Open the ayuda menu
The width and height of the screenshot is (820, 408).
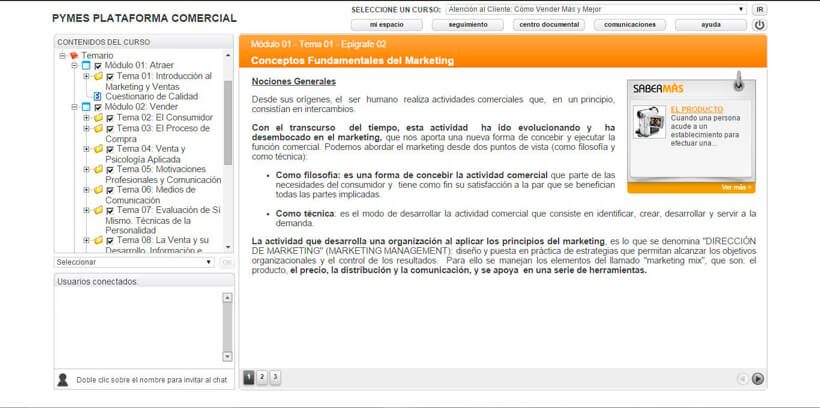(x=711, y=25)
